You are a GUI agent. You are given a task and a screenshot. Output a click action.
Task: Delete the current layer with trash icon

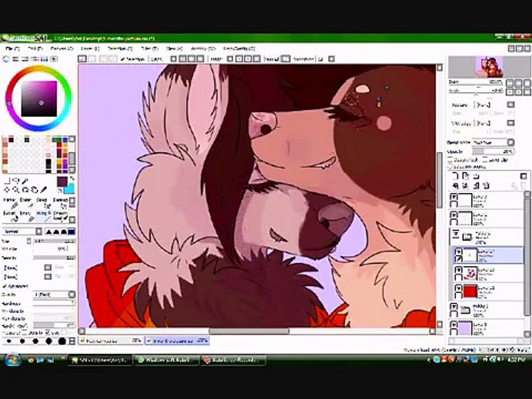[487, 186]
